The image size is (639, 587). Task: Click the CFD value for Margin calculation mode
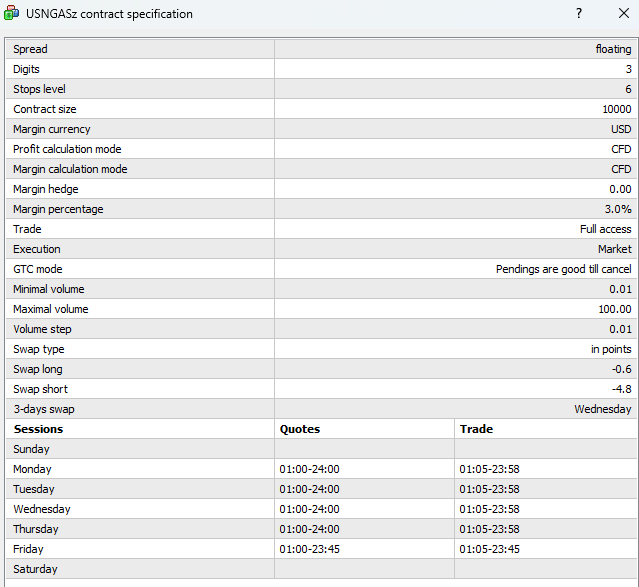(621, 169)
